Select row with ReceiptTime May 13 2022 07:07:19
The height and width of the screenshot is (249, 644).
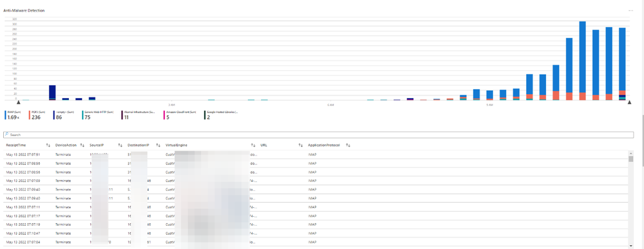click(316, 224)
